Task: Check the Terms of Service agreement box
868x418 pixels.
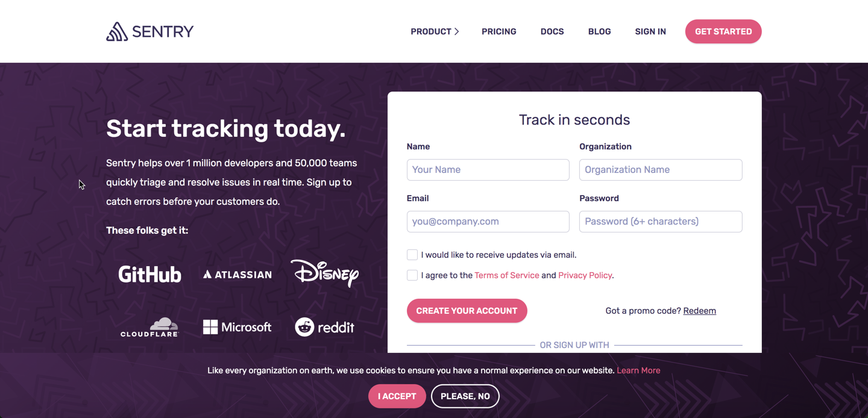Action: pyautogui.click(x=412, y=275)
